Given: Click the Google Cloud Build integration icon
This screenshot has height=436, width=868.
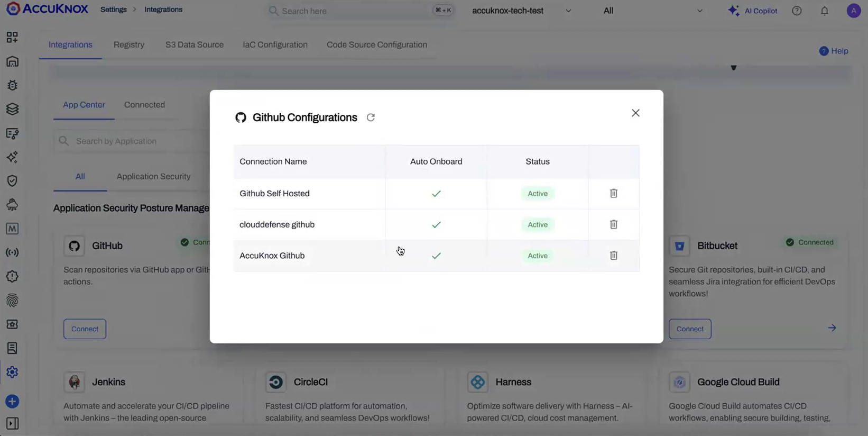Looking at the screenshot, I should [x=679, y=382].
